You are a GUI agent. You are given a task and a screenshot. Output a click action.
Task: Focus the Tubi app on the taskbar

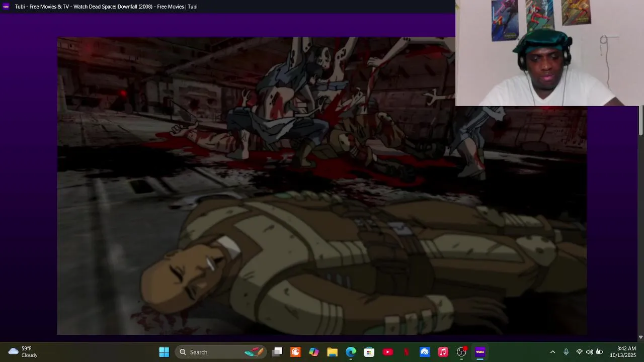480,352
